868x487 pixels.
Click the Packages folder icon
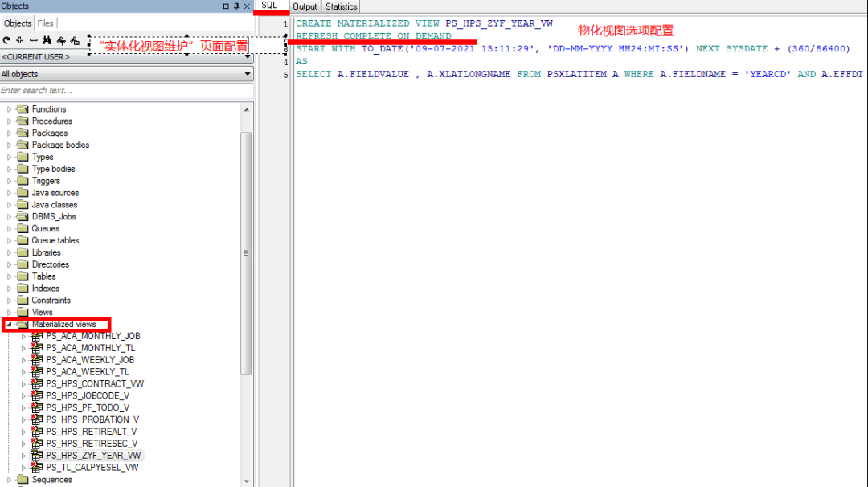click(23, 133)
